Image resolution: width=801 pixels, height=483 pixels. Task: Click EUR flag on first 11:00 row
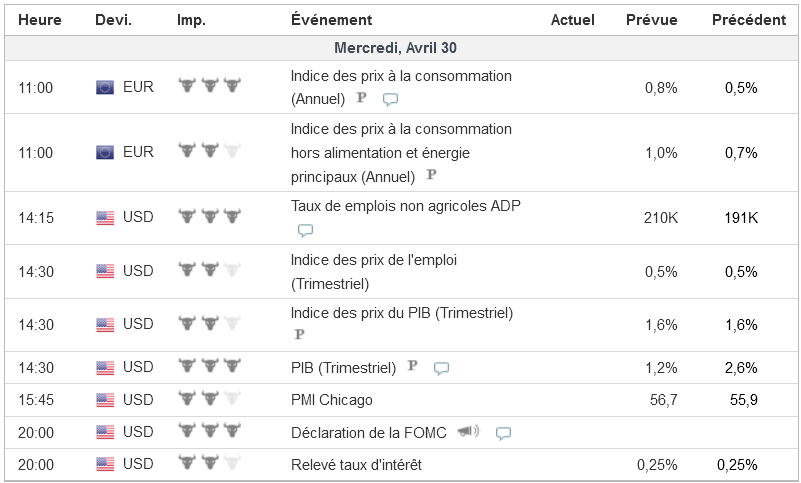point(105,87)
